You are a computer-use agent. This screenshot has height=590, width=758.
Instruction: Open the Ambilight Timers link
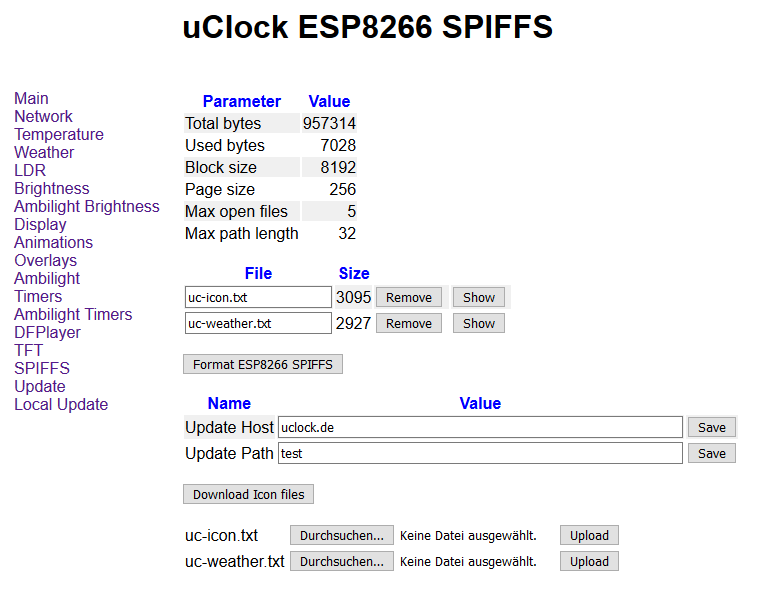click(x=73, y=314)
